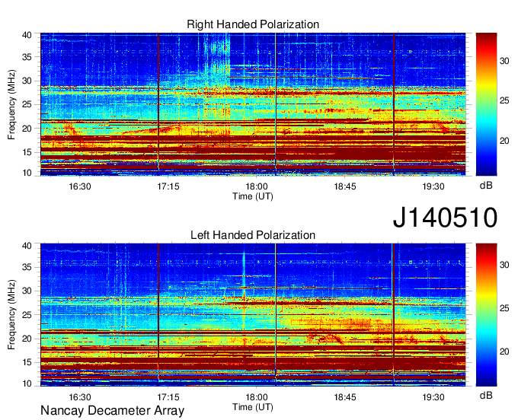Click the 19:30 tick label under bottom plot

pos(433,397)
